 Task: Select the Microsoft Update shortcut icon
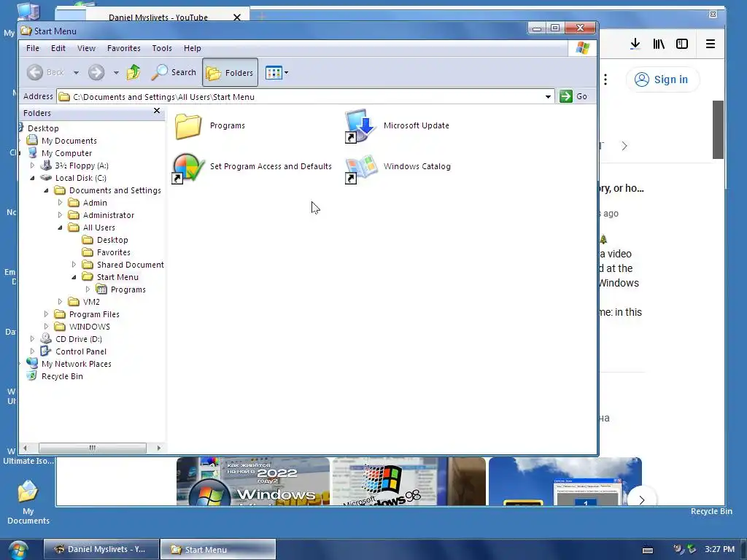tap(360, 125)
